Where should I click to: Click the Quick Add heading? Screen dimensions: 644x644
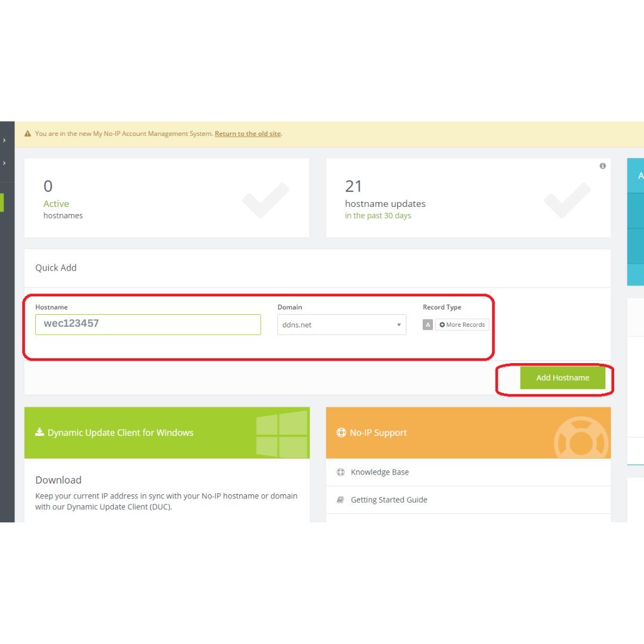coord(56,268)
